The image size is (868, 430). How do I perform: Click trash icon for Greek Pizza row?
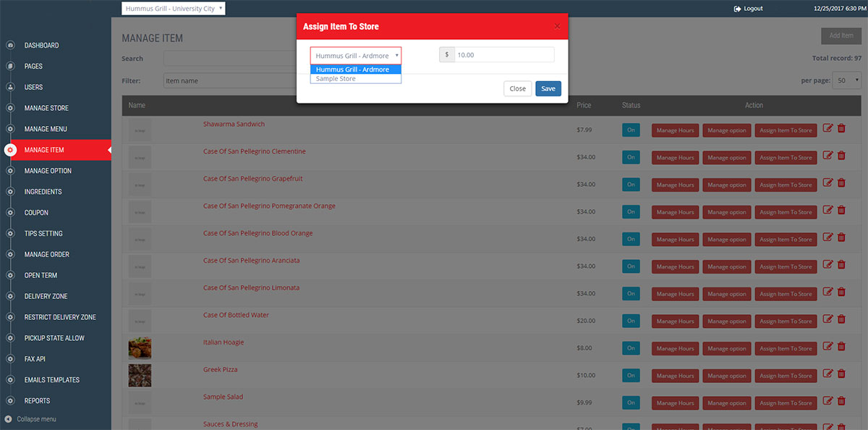click(841, 374)
